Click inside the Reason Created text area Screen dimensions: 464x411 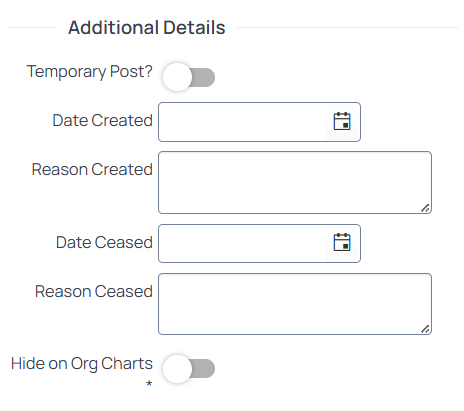[x=295, y=182]
